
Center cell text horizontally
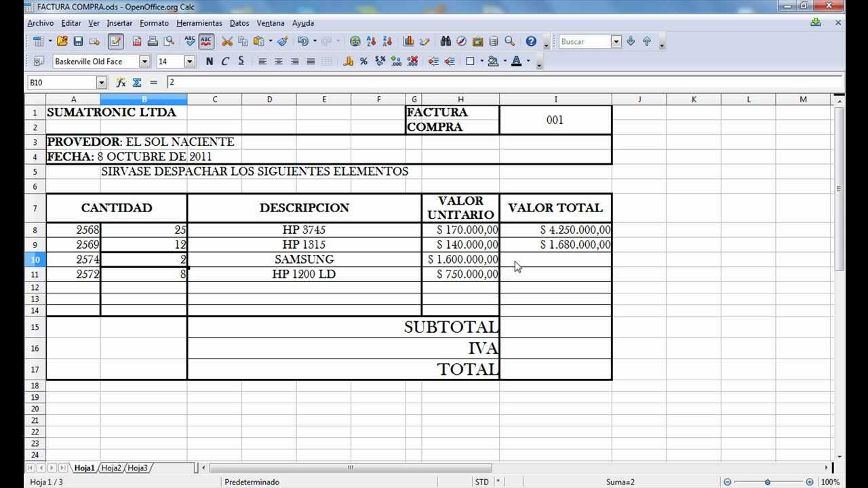(x=279, y=61)
